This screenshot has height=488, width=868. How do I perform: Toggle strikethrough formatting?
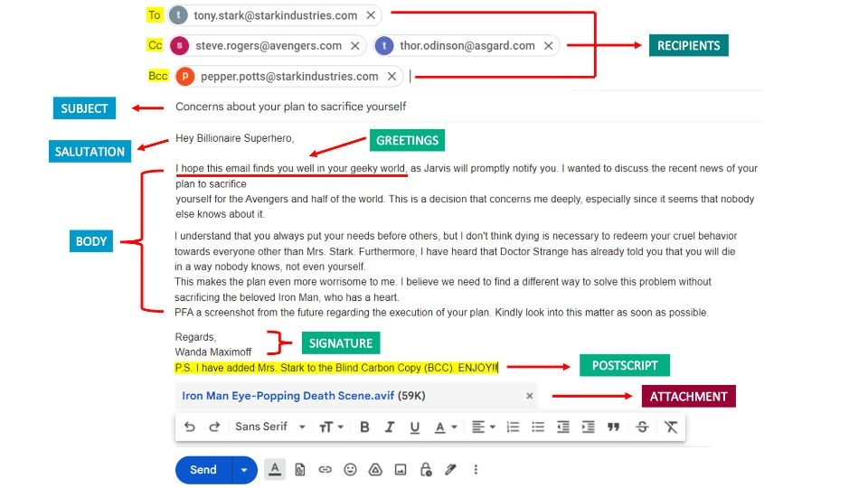pos(642,427)
